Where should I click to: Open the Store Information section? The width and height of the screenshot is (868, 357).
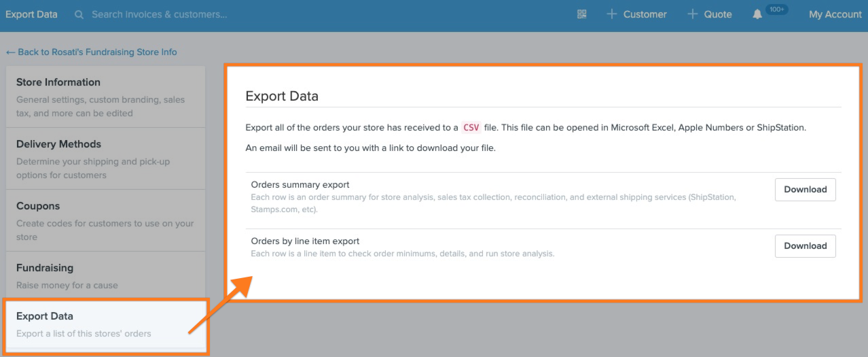tap(105, 97)
